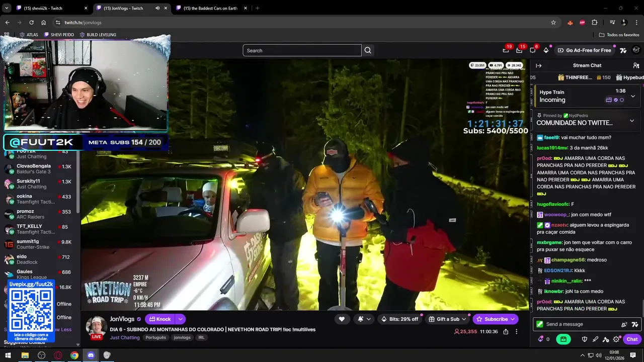Click the green channel points claim button

563,339
